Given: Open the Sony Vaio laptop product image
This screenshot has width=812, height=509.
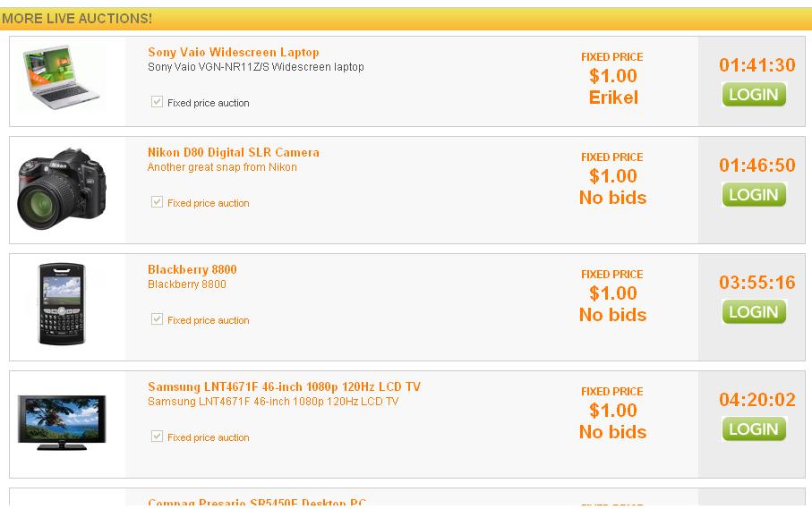Looking at the screenshot, I should tap(61, 78).
